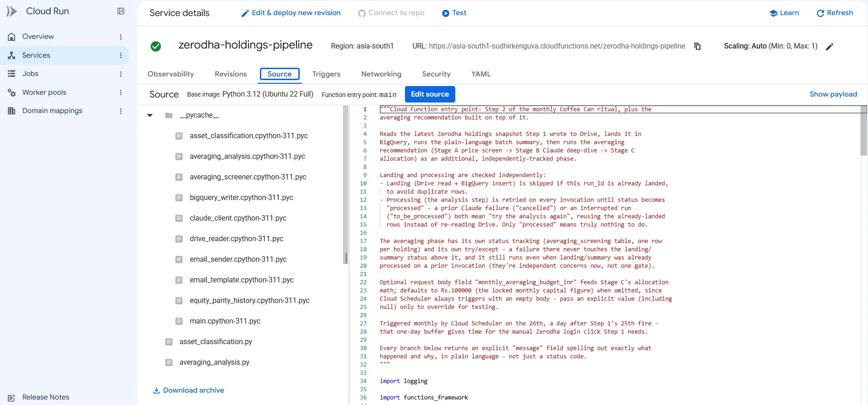Screen dimensions: 868x405
Task: Open asset_classification.py source file
Action: tap(216, 342)
